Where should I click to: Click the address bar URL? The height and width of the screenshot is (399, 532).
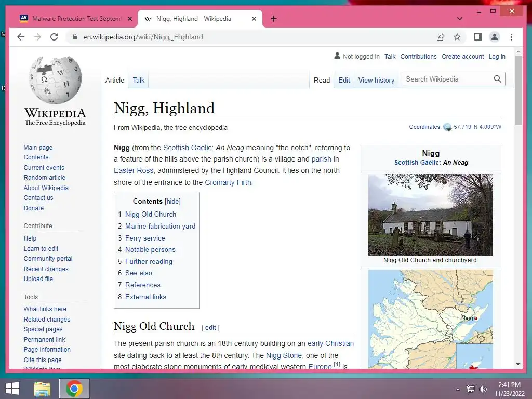pos(143,37)
